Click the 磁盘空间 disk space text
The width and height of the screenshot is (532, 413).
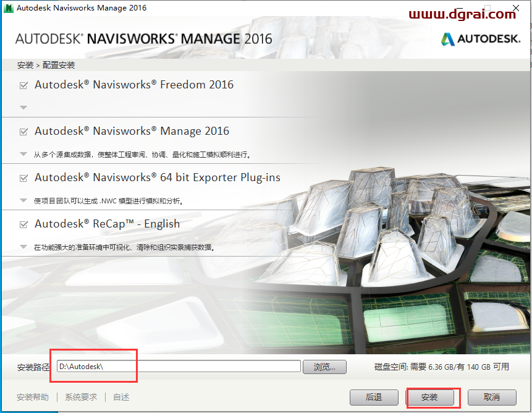[441, 367]
